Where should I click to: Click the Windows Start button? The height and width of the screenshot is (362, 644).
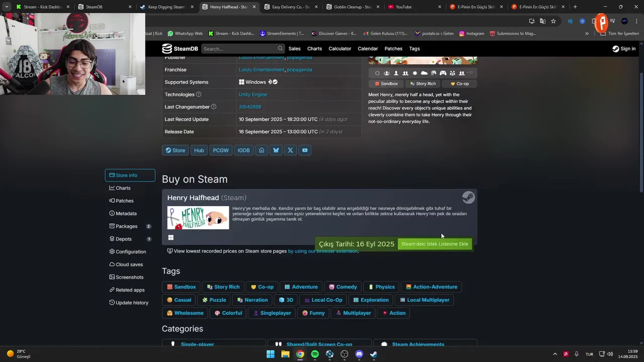(x=271, y=354)
